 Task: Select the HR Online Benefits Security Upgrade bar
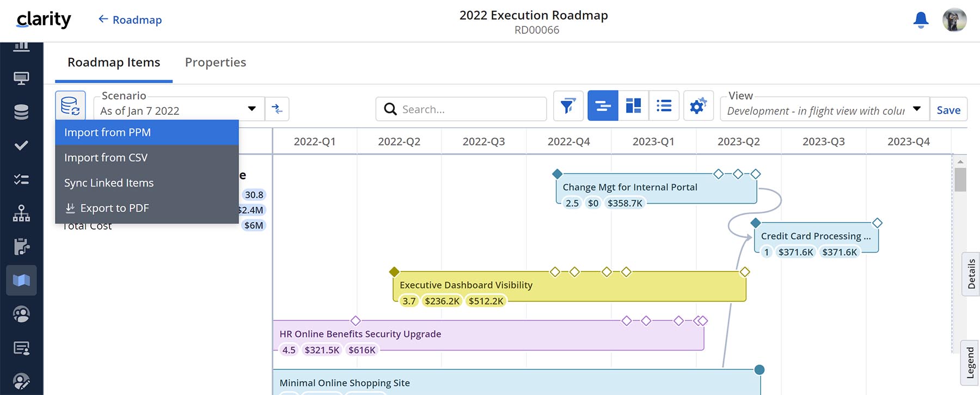pos(488,336)
